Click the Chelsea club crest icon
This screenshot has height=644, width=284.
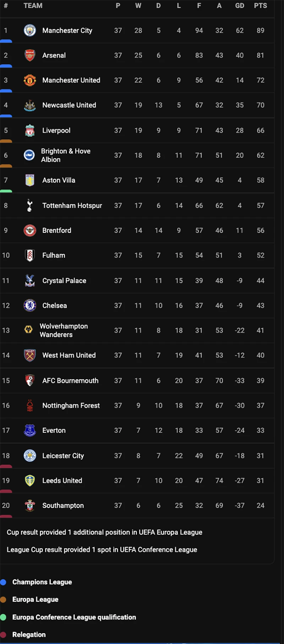click(30, 306)
